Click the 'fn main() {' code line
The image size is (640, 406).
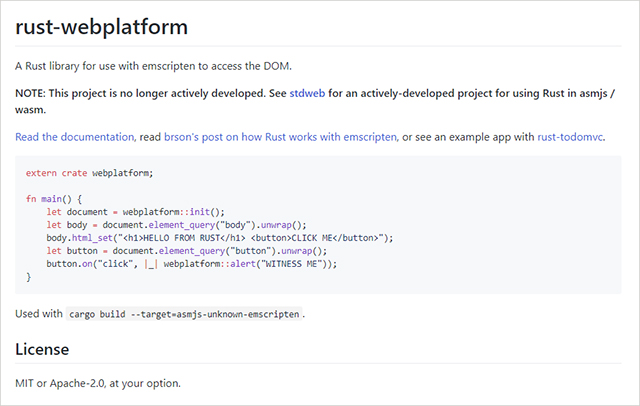pyautogui.click(x=54, y=199)
